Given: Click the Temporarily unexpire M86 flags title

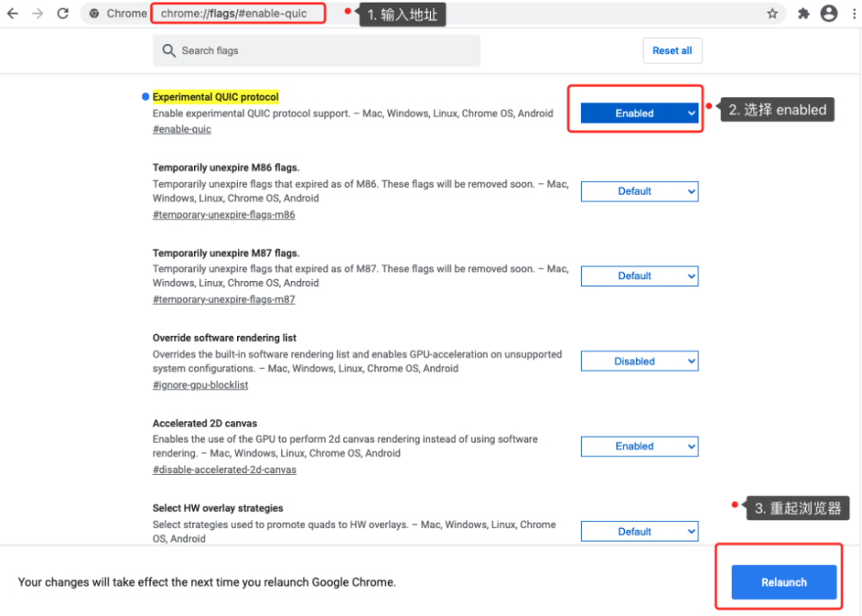Looking at the screenshot, I should pos(226,168).
